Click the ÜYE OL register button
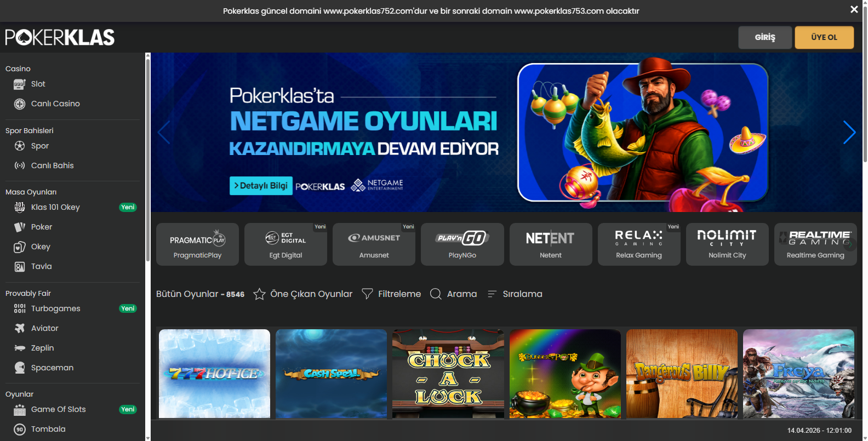 [824, 37]
